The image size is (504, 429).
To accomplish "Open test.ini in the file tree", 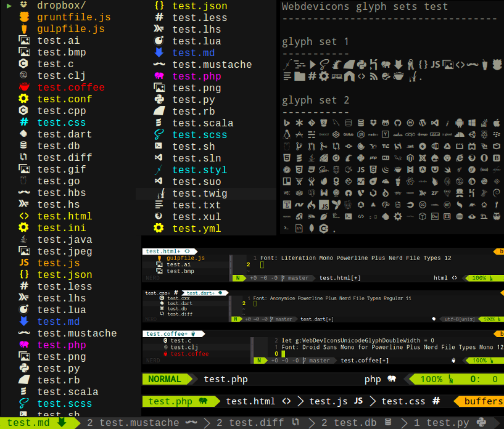I will click(x=62, y=227).
